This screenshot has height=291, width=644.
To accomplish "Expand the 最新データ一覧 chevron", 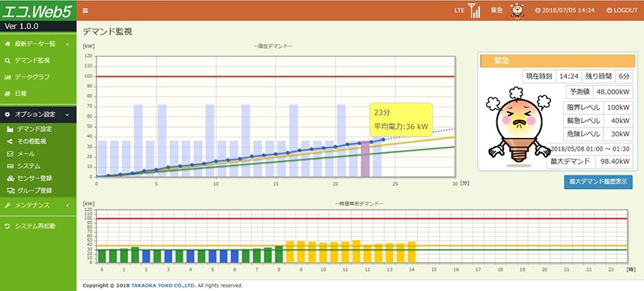I will [x=67, y=44].
